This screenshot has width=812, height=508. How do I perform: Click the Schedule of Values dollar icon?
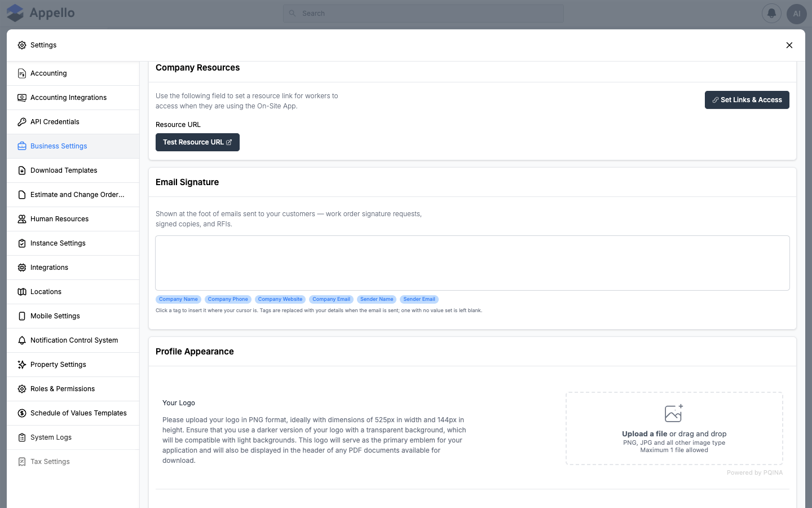click(x=22, y=413)
